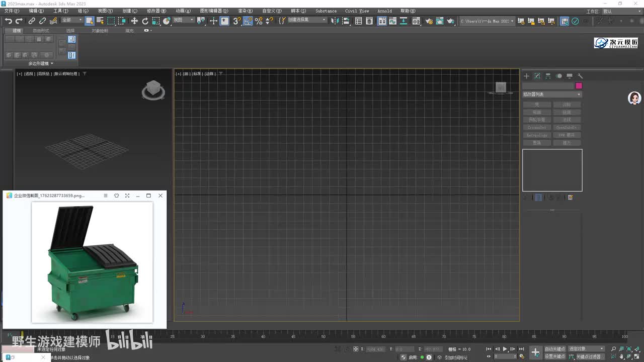Select the Move tool

[134, 21]
